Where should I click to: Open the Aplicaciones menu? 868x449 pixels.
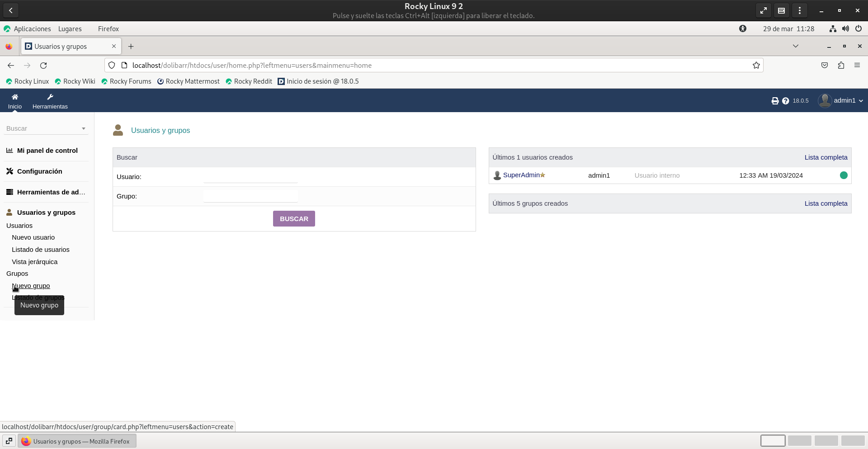tap(32, 29)
